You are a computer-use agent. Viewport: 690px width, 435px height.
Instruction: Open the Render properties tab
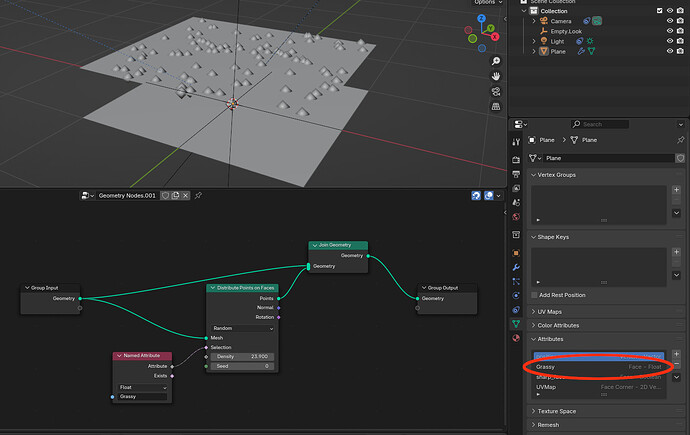516,159
